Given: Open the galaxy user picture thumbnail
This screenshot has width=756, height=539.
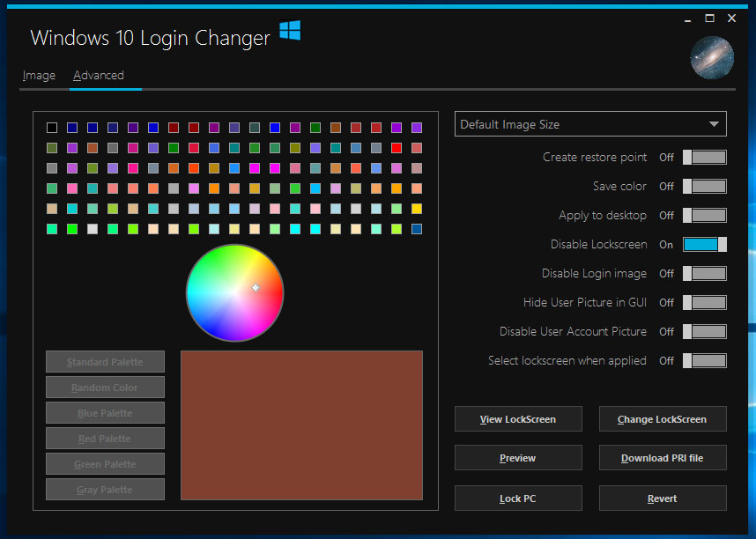Looking at the screenshot, I should (x=712, y=58).
